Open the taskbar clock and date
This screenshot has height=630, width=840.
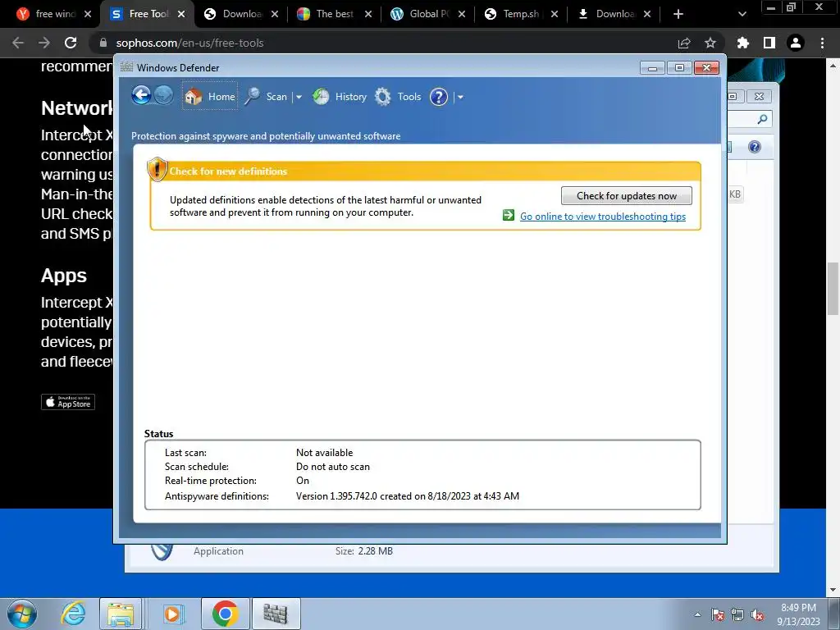[798, 614]
